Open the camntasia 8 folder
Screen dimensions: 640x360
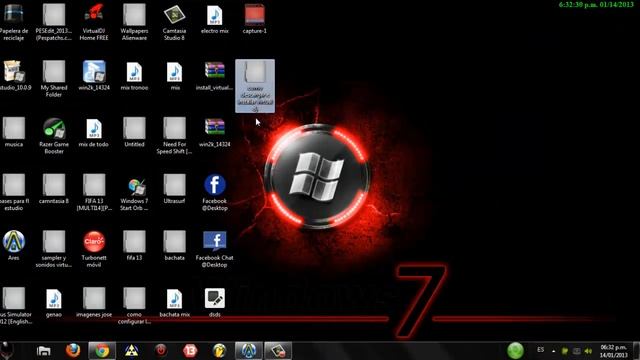pyautogui.click(x=53, y=189)
